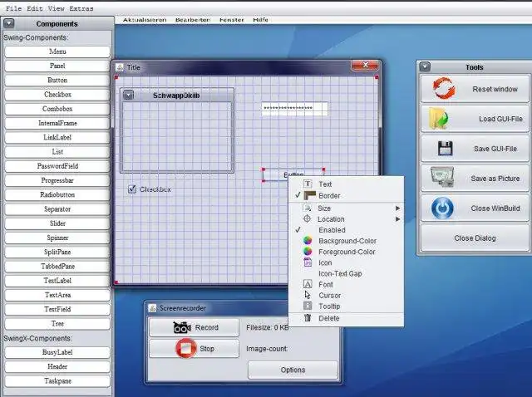Add a Progressbar component
This screenshot has height=397, width=532.
[57, 180]
